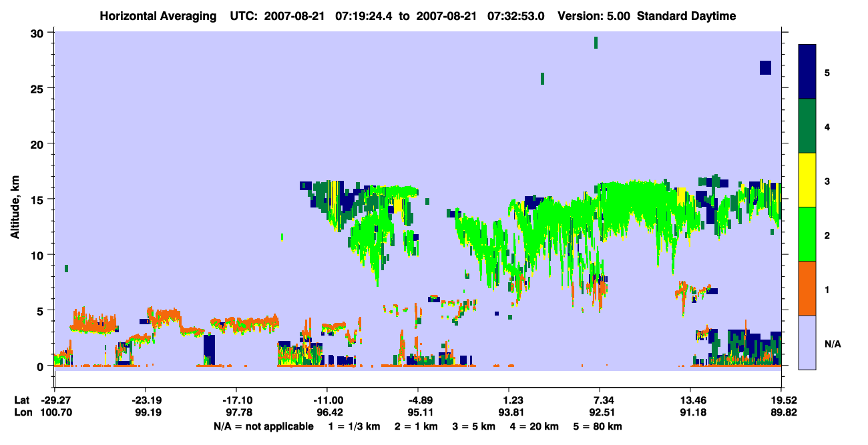
Task: Click the small green mark near 26 km altitude
Action: (x=542, y=79)
